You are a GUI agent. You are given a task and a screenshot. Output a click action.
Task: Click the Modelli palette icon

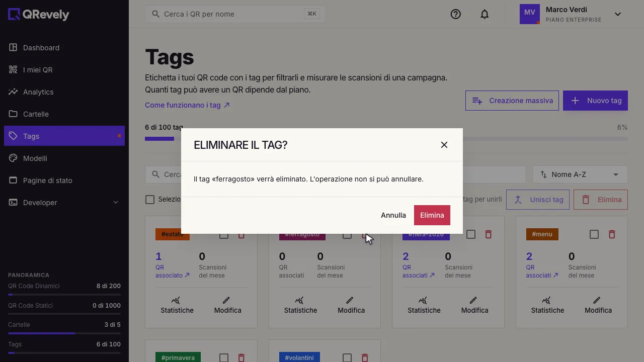[x=13, y=158]
